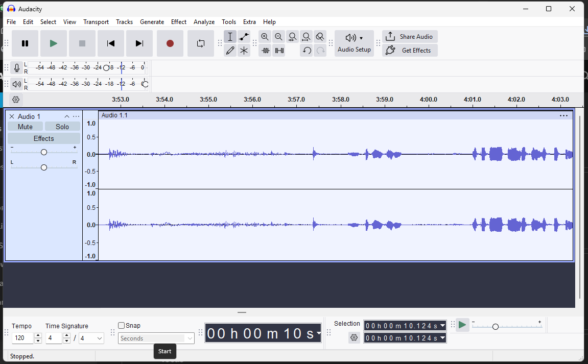Click the Zoom In magnifier
This screenshot has width=588, height=364.
click(x=265, y=37)
